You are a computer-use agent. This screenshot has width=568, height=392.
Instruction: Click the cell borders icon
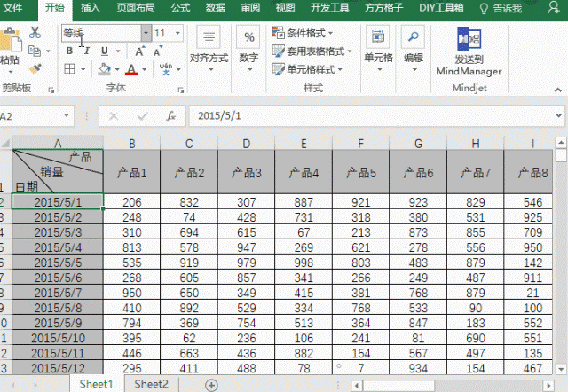(69, 69)
